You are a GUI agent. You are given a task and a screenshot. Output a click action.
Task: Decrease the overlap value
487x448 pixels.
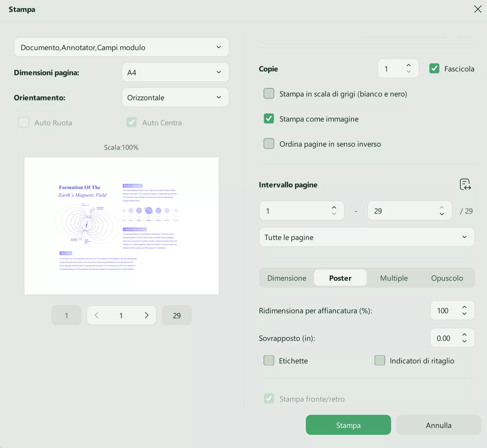pos(464,341)
